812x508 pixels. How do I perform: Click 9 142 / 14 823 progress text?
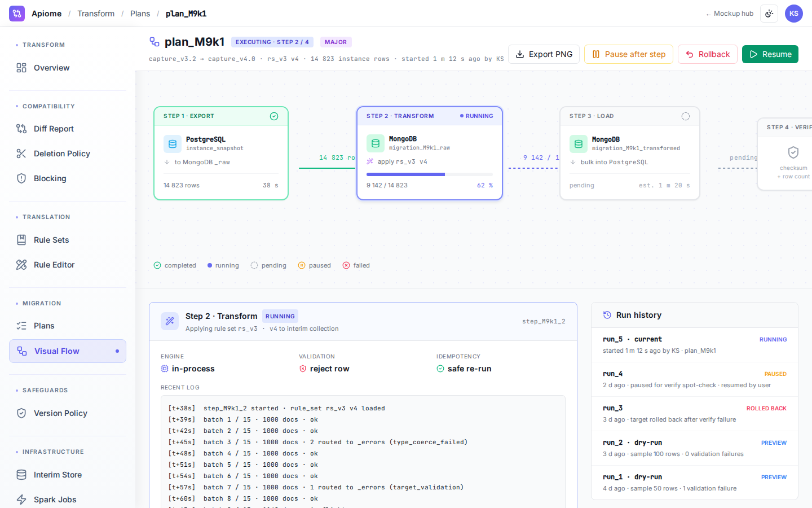point(387,185)
